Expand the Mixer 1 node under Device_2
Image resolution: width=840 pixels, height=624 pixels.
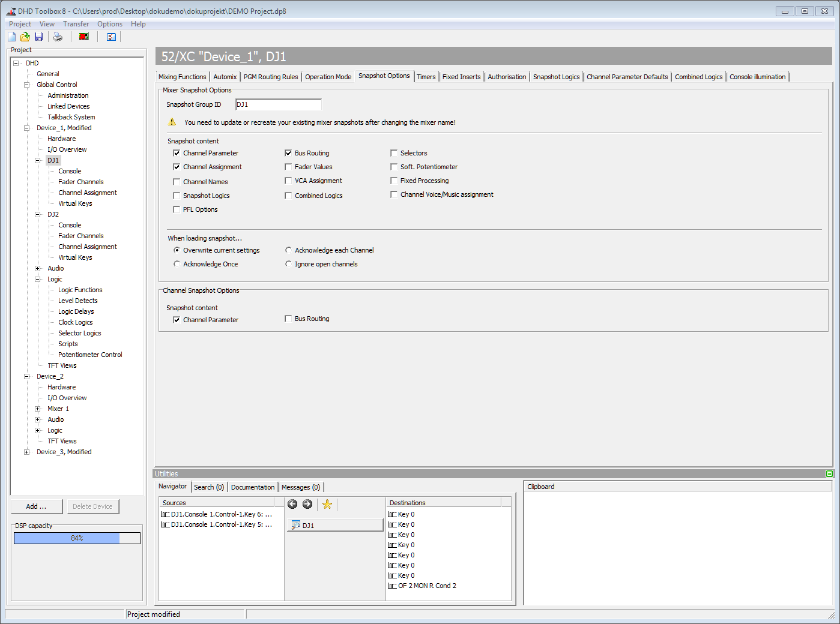[38, 409]
